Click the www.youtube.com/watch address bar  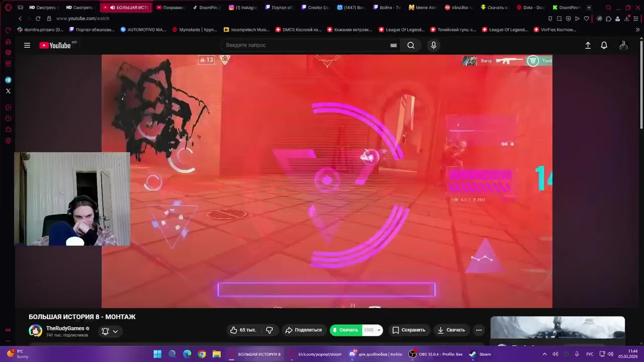(x=83, y=19)
